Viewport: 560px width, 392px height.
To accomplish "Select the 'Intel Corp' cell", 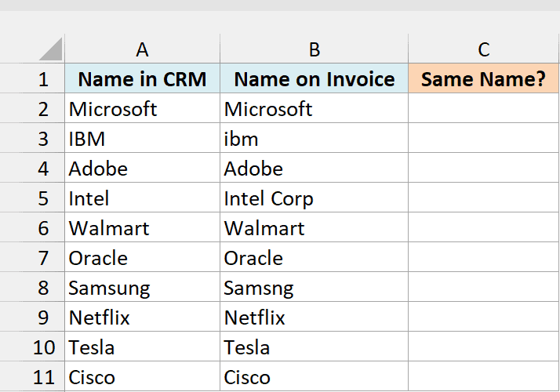I will 315,198.
